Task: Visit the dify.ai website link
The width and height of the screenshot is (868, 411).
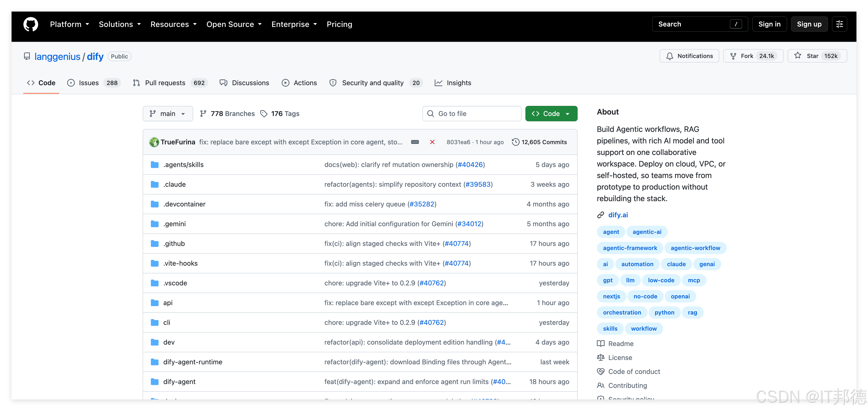Action: coord(618,215)
